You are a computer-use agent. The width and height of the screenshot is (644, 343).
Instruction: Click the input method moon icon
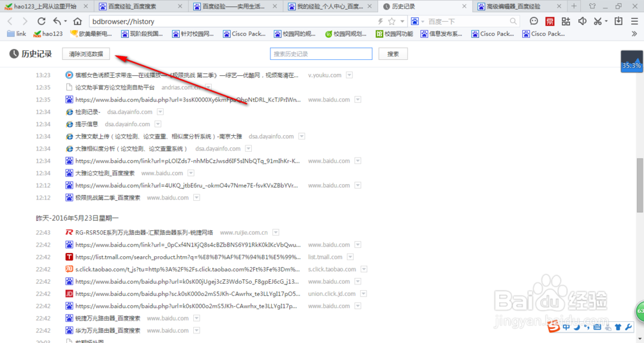click(576, 327)
